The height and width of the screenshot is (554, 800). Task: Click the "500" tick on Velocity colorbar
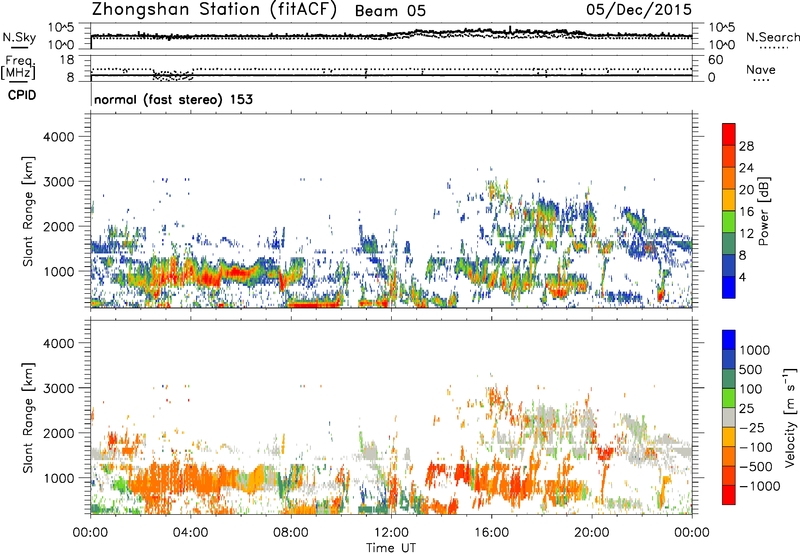click(750, 369)
